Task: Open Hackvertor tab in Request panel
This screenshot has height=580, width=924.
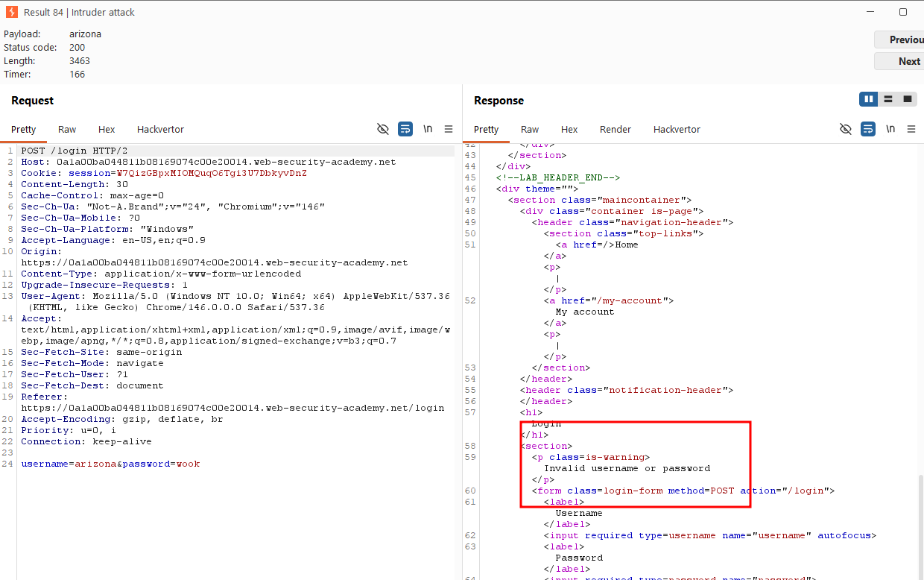Action: 160,129
